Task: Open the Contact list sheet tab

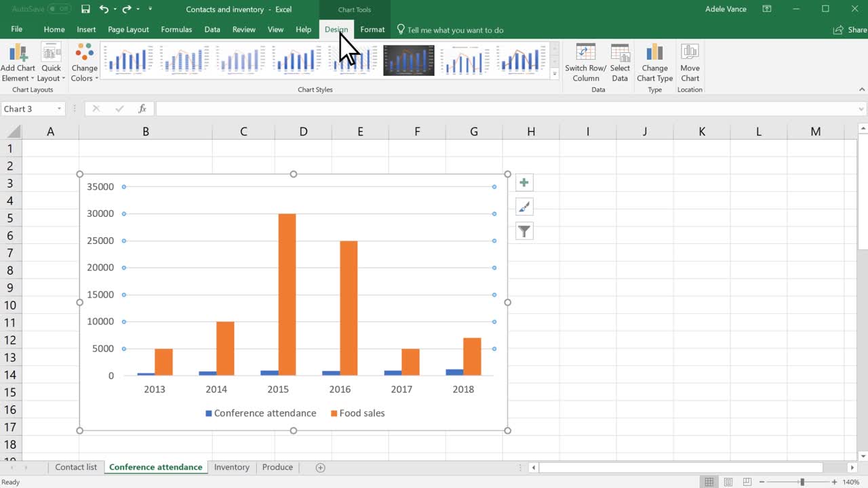Action: click(x=76, y=467)
